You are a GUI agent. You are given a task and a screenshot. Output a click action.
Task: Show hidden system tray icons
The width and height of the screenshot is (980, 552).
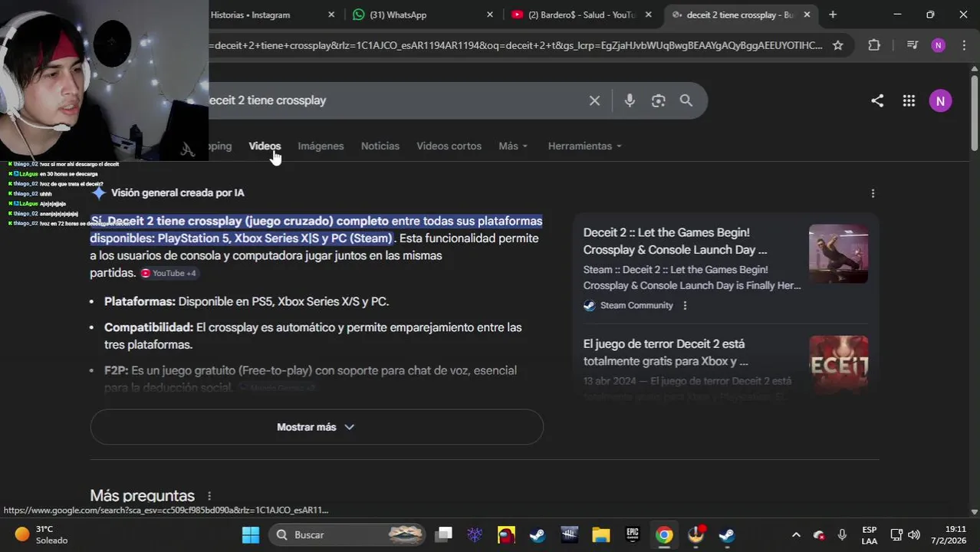[x=796, y=534]
